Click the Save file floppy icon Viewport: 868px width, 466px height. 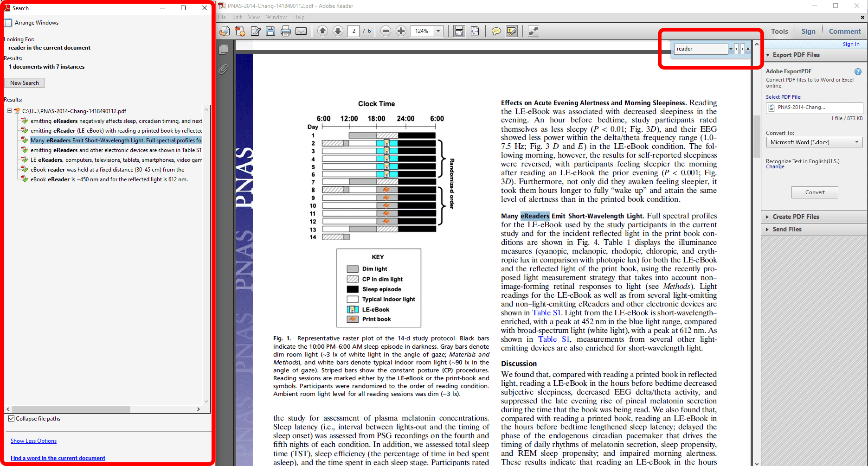point(270,31)
